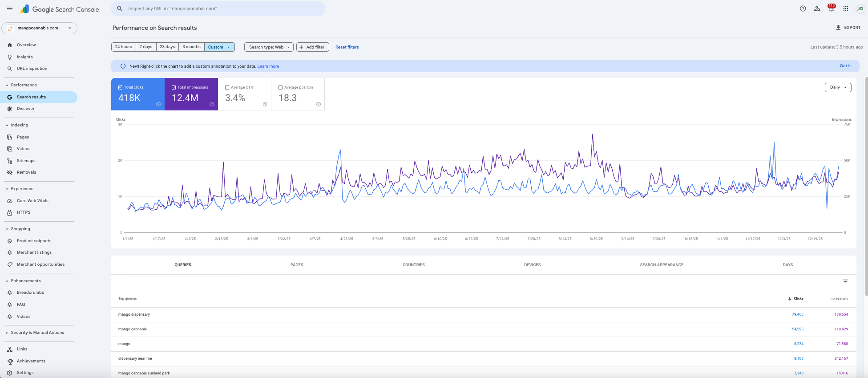Select the Queries tab
Screen dimensions: 868x378
coord(183,265)
